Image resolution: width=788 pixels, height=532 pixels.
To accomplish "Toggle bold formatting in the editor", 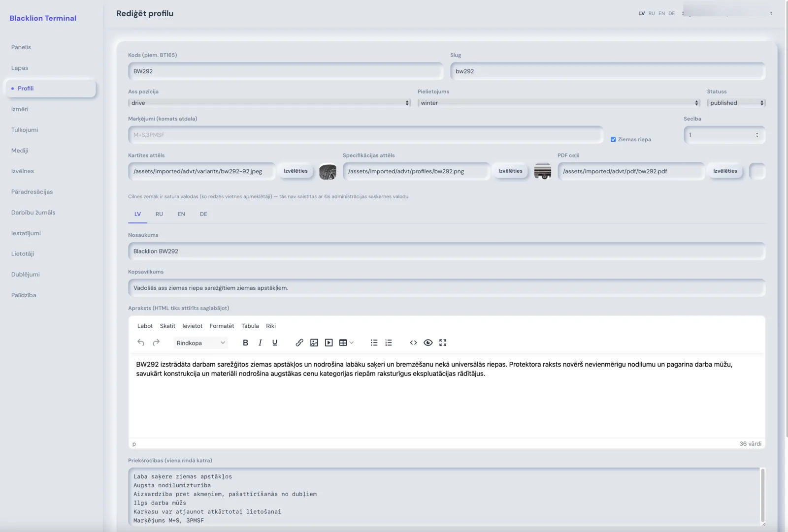I will click(x=245, y=343).
